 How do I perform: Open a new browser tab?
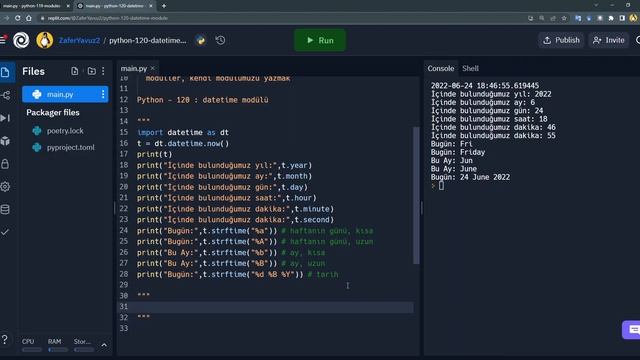click(x=164, y=6)
